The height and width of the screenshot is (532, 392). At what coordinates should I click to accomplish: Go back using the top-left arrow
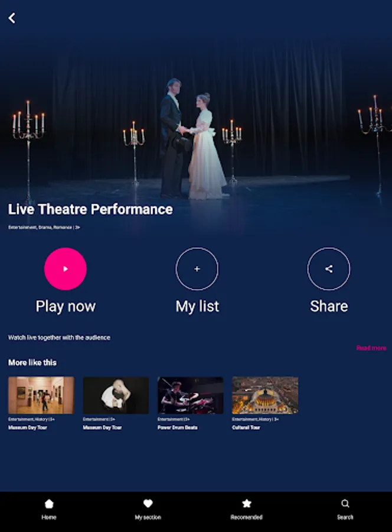(x=12, y=18)
